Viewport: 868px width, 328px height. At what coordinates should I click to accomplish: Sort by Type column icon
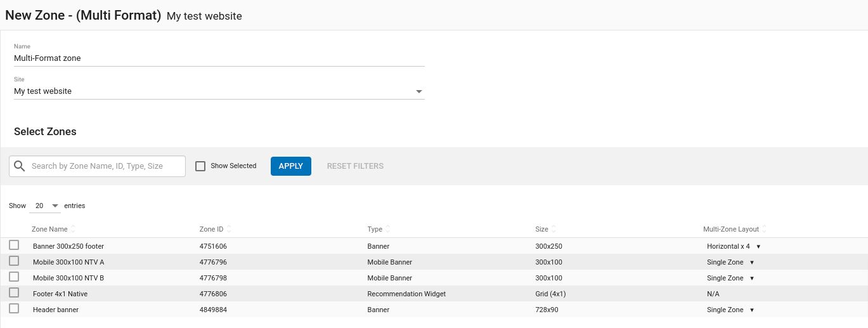click(388, 229)
